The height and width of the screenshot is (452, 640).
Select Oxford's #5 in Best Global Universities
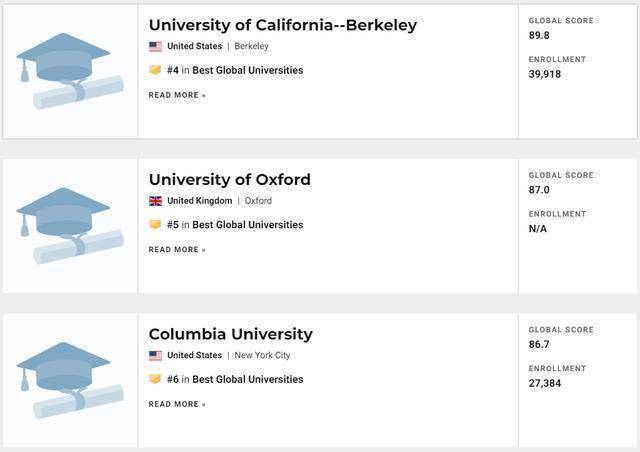tap(235, 225)
